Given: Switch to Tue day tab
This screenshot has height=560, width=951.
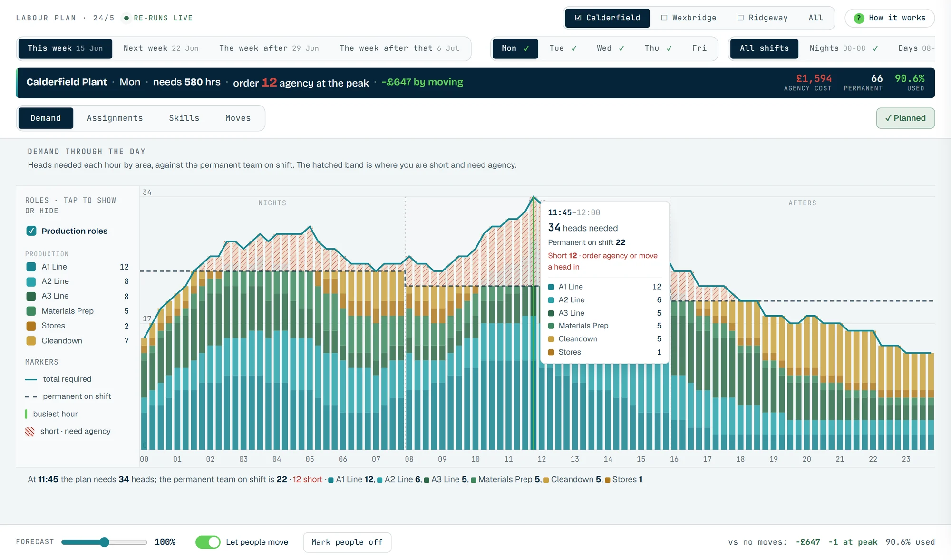Looking at the screenshot, I should [563, 48].
